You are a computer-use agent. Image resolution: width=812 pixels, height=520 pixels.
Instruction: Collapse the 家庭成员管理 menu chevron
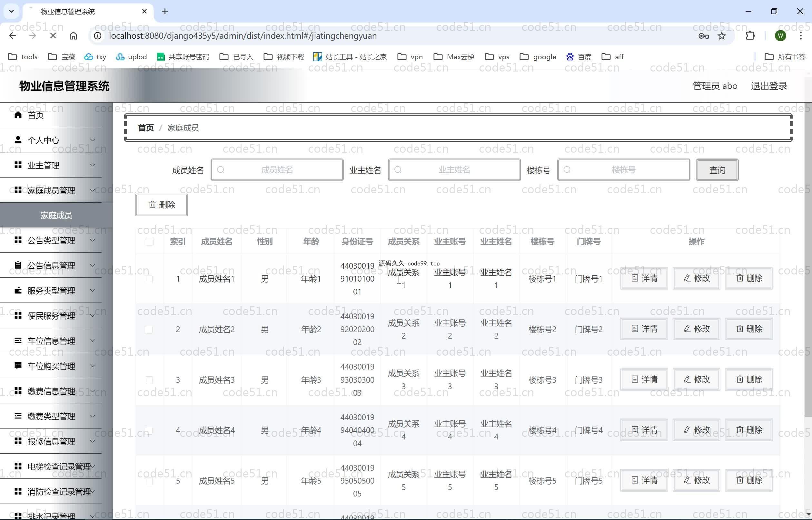[x=93, y=190]
